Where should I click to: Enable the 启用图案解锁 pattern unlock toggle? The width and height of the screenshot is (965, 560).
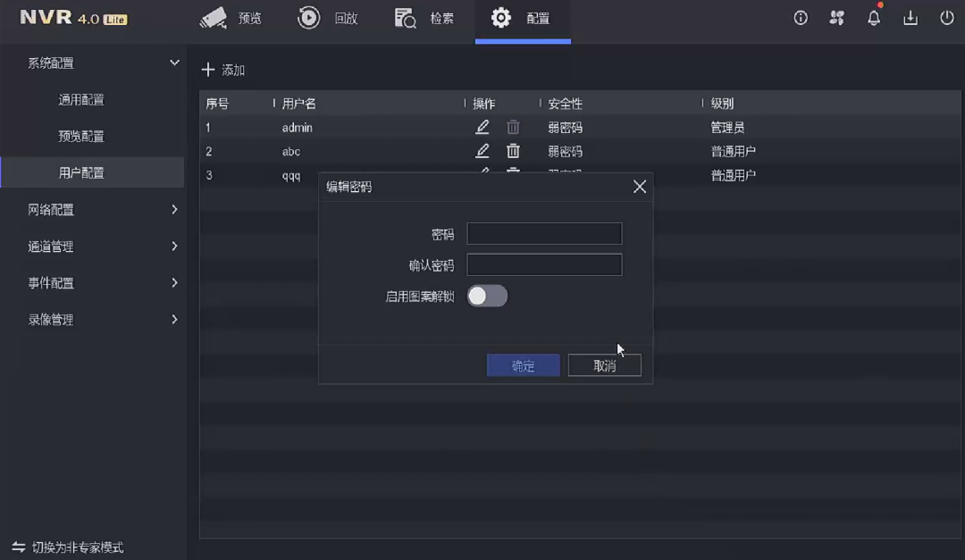[487, 296]
